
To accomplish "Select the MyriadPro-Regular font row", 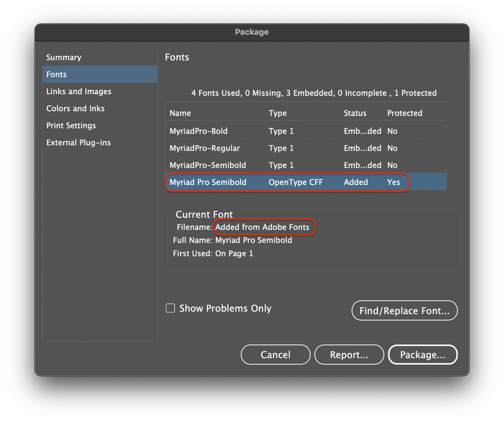I will pyautogui.click(x=306, y=148).
